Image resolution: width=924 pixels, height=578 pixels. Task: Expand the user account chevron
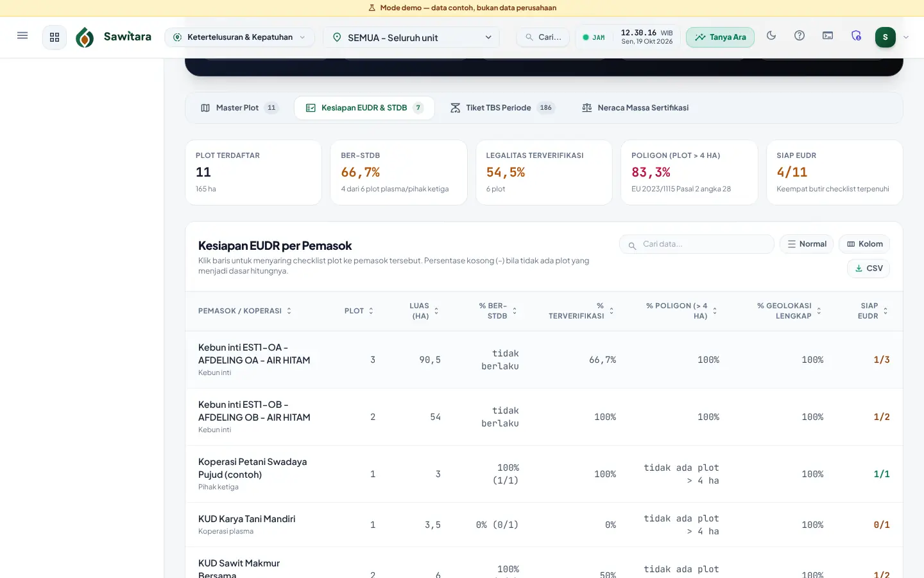(x=906, y=37)
